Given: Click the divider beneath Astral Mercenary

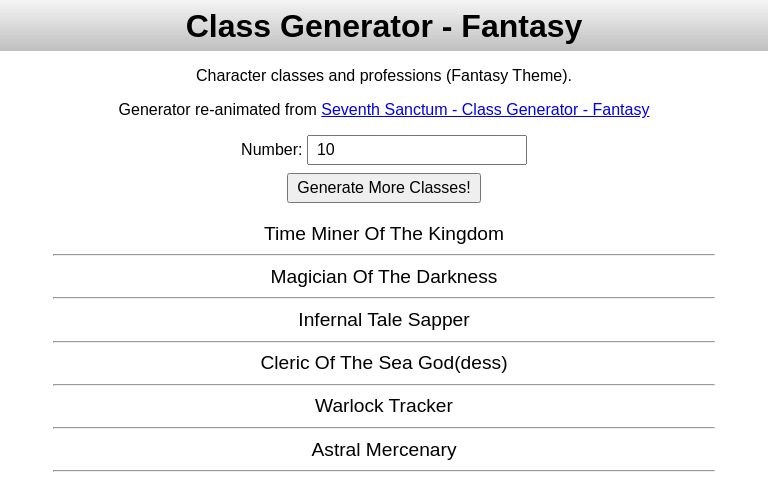Looking at the screenshot, I should [384, 471].
